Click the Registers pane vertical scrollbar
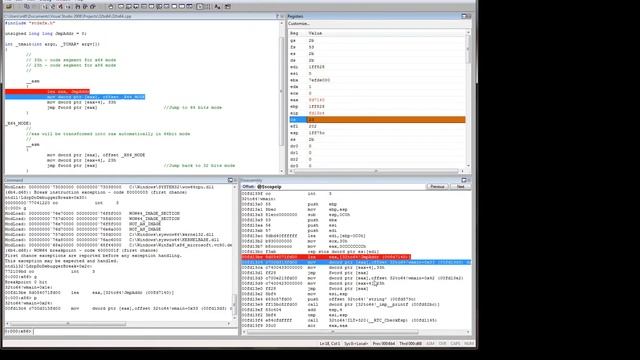This screenshot has width=640, height=360. 468,99
